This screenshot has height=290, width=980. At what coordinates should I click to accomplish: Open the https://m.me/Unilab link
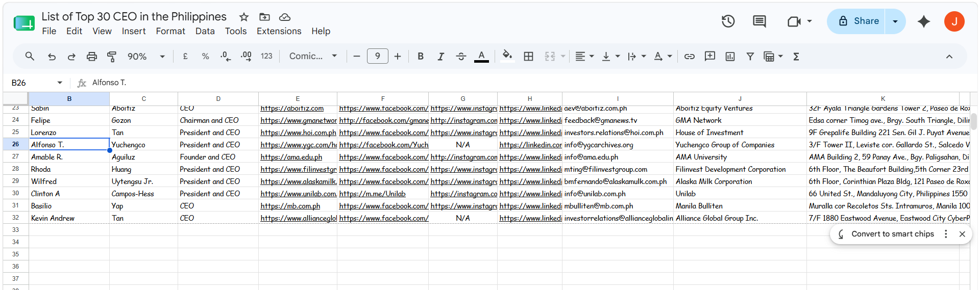pos(372,194)
